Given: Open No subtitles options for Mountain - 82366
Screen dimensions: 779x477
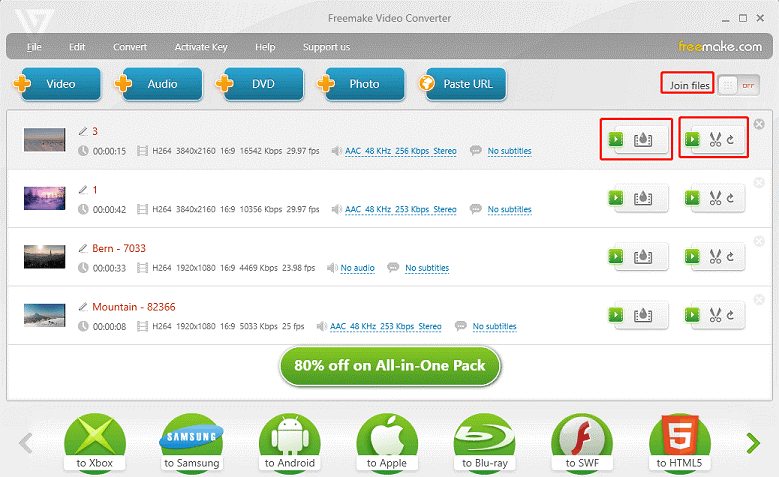Looking at the screenshot, I should click(x=494, y=326).
